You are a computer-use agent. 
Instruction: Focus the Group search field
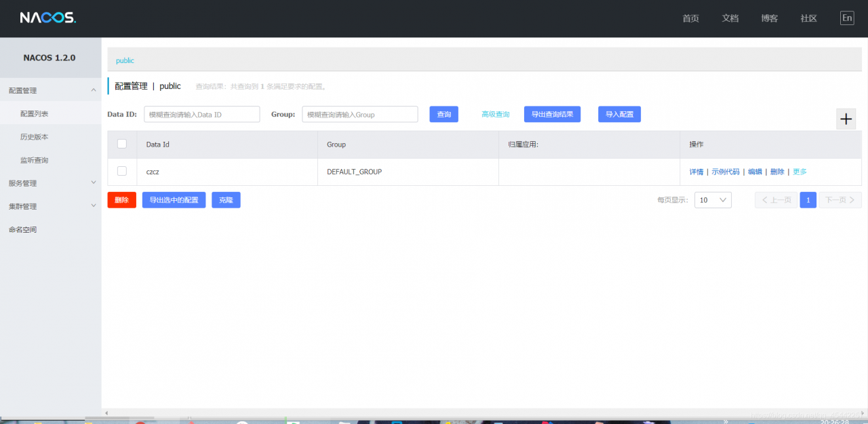click(360, 115)
